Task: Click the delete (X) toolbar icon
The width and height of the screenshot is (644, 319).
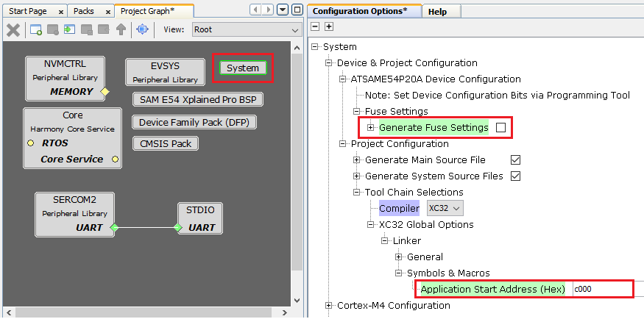Action: (13, 29)
